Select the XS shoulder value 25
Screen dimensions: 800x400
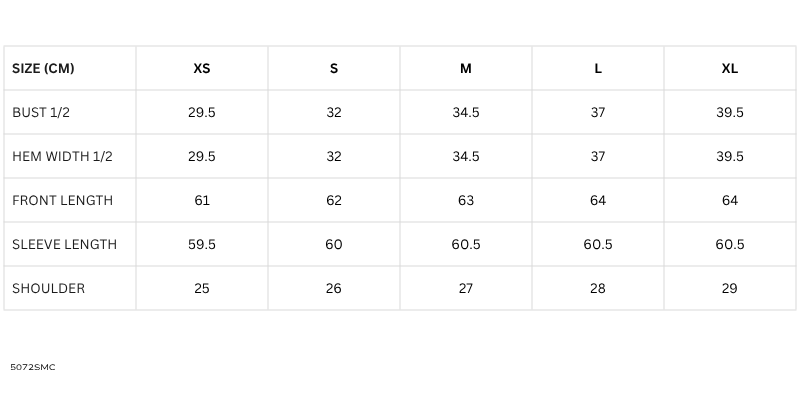pos(202,289)
